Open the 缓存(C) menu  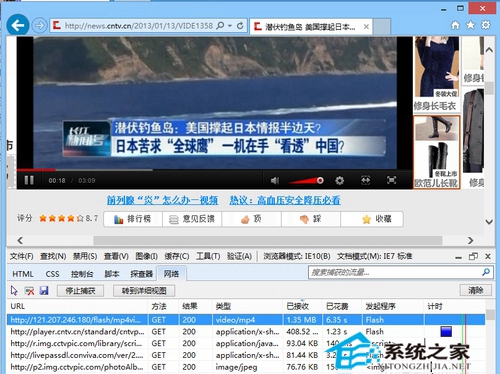tap(177, 256)
